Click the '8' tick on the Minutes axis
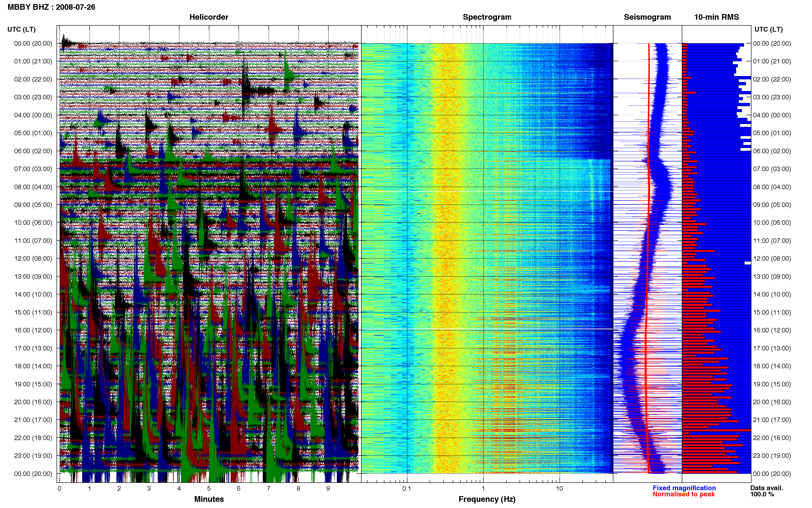 (298, 489)
